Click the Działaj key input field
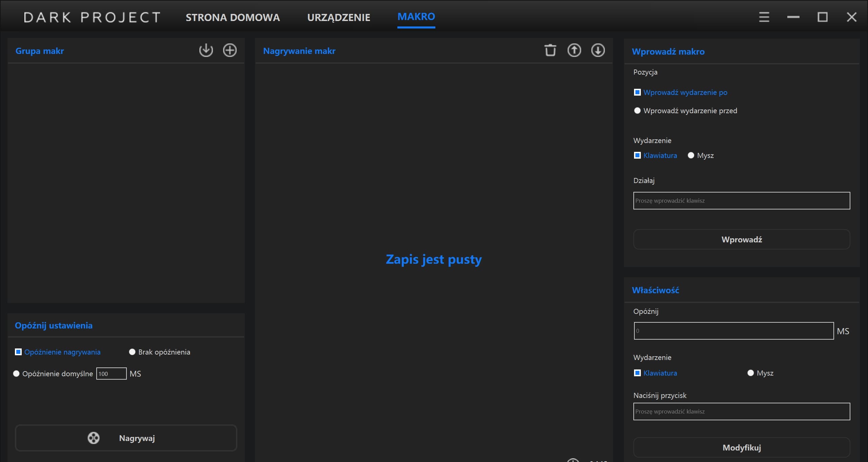 pos(742,201)
